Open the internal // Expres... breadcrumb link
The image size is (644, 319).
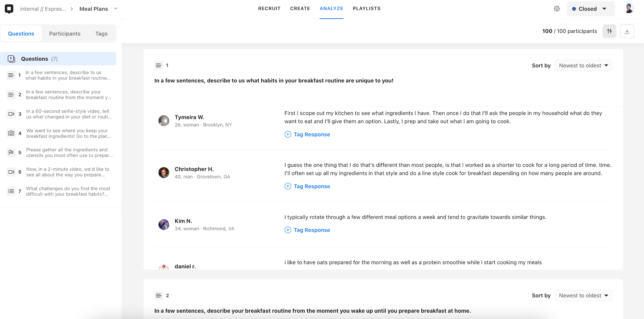click(x=43, y=9)
